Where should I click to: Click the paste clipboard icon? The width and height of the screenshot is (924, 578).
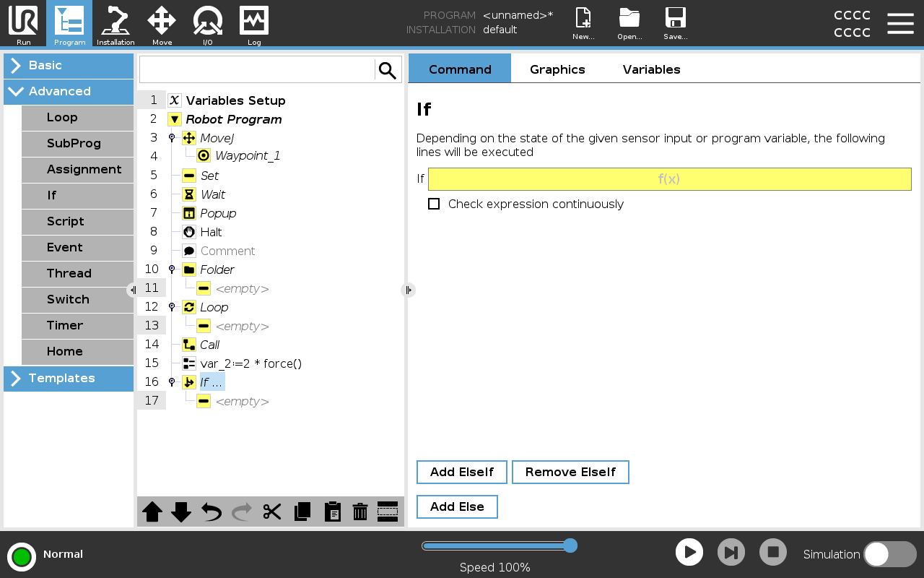(332, 512)
